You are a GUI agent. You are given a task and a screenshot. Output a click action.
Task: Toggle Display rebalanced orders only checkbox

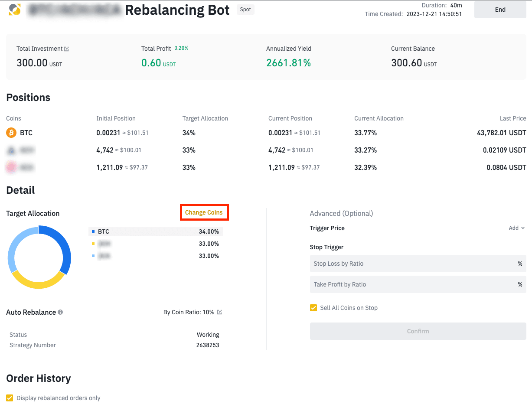[x=10, y=398]
